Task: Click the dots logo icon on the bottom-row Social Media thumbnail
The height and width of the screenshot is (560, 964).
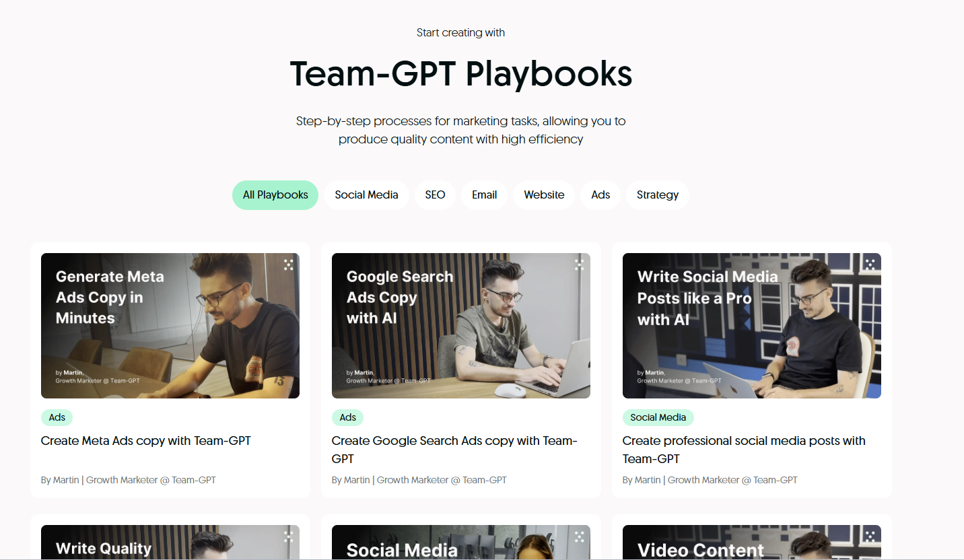Action: coord(580,536)
